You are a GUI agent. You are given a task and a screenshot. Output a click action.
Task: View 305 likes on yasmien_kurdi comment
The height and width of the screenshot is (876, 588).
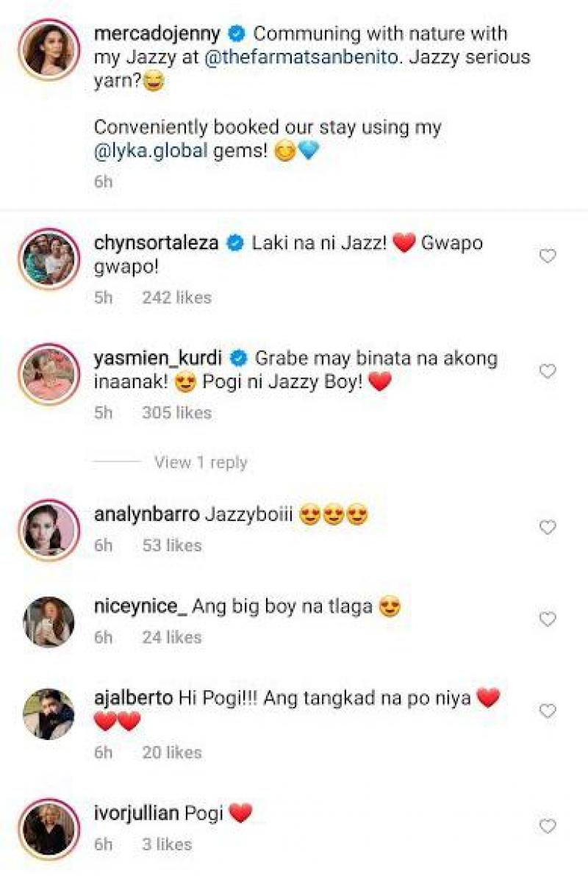[x=176, y=413]
